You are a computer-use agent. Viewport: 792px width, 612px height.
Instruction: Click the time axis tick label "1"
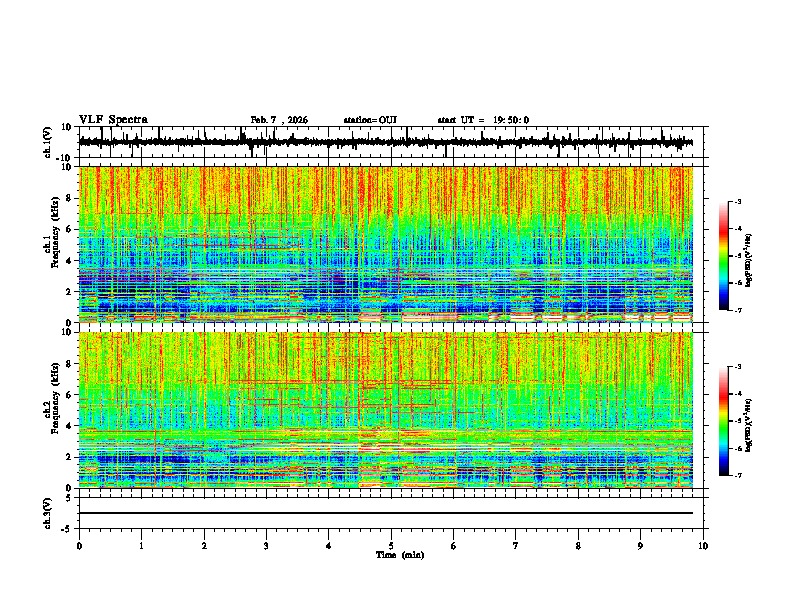point(141,546)
